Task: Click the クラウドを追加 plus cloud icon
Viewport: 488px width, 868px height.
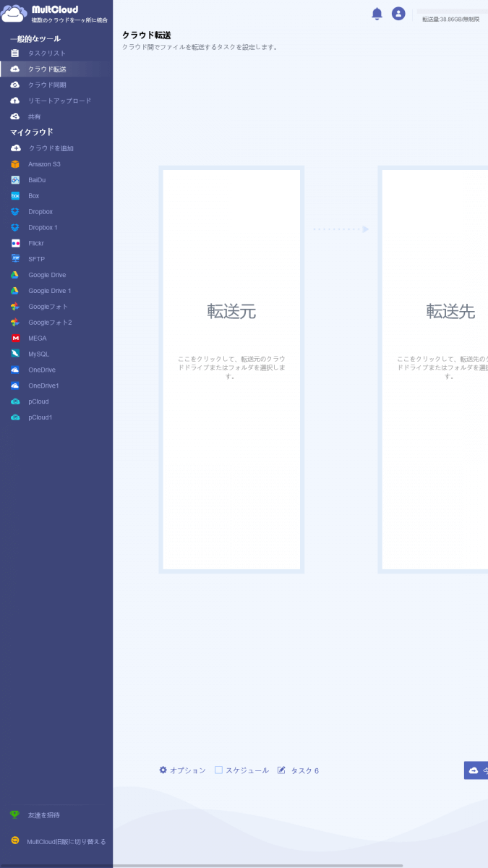Action: point(14,148)
